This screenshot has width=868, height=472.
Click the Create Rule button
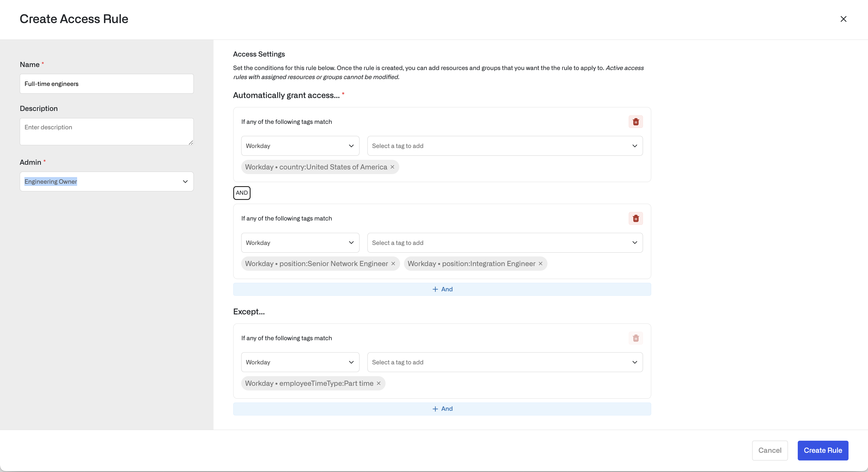(x=822, y=450)
